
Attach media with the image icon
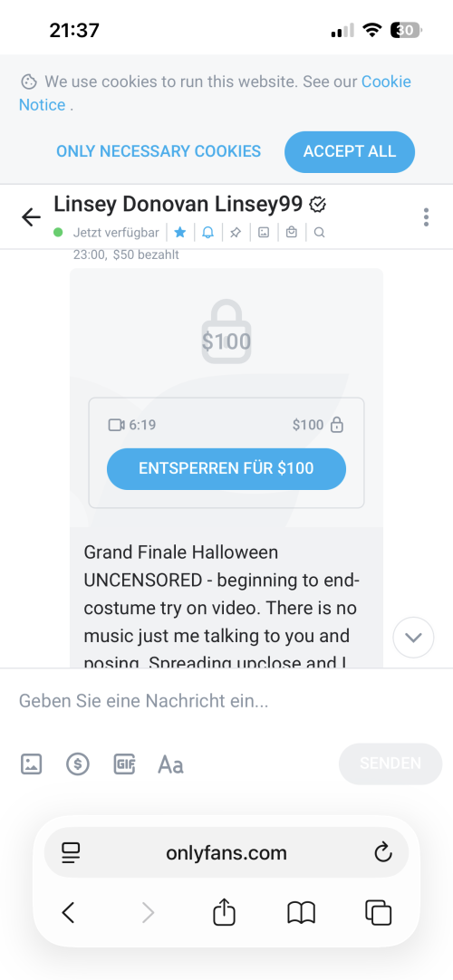coord(31,764)
